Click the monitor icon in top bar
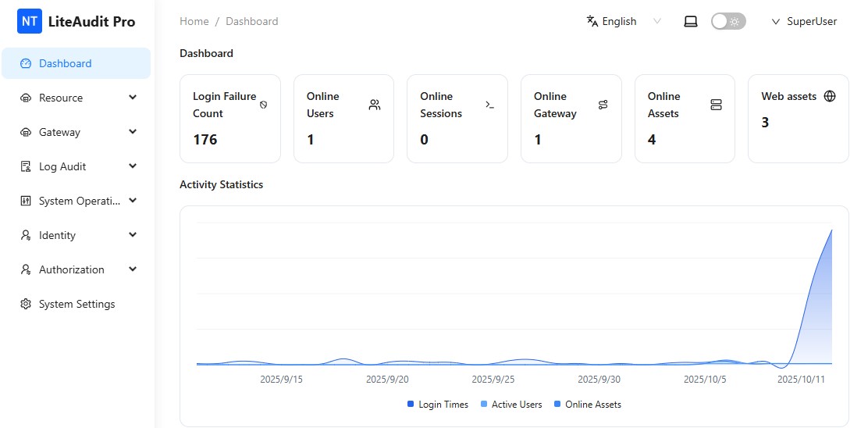The width and height of the screenshot is (868, 428). (690, 22)
